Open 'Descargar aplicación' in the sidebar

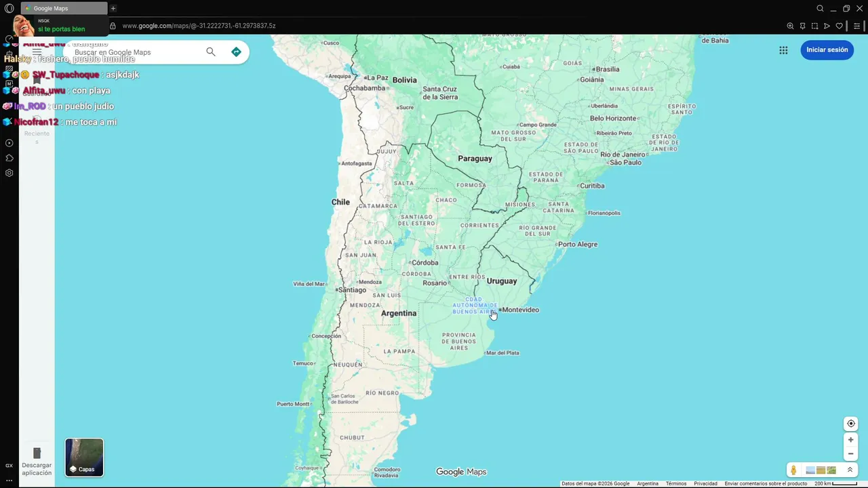pyautogui.click(x=37, y=462)
